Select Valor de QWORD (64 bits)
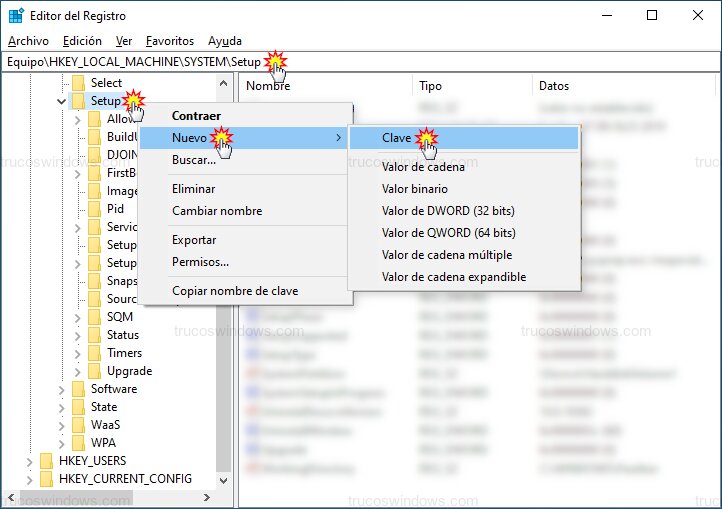 pyautogui.click(x=464, y=233)
